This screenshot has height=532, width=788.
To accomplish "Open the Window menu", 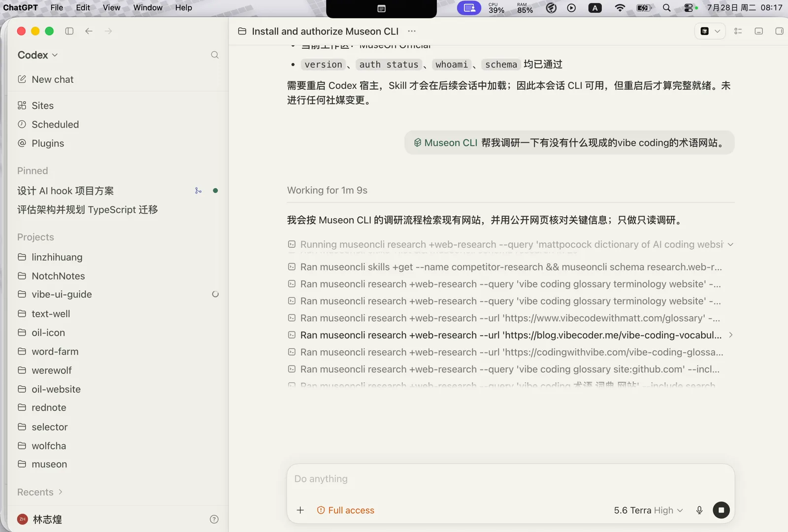I will click(148, 7).
